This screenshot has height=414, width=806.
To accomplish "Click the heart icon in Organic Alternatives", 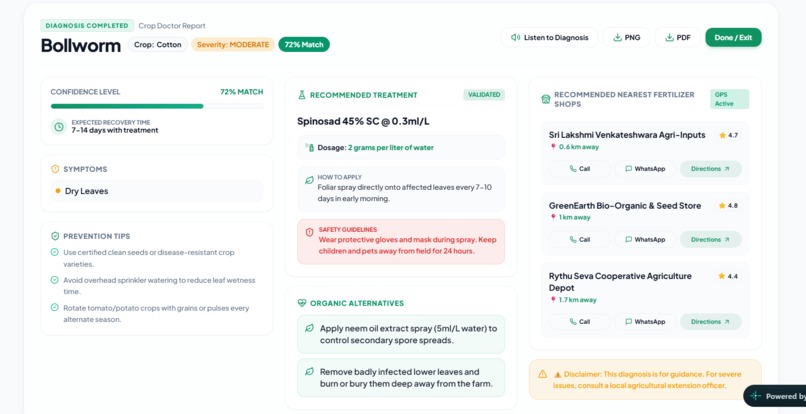I will pos(302,303).
